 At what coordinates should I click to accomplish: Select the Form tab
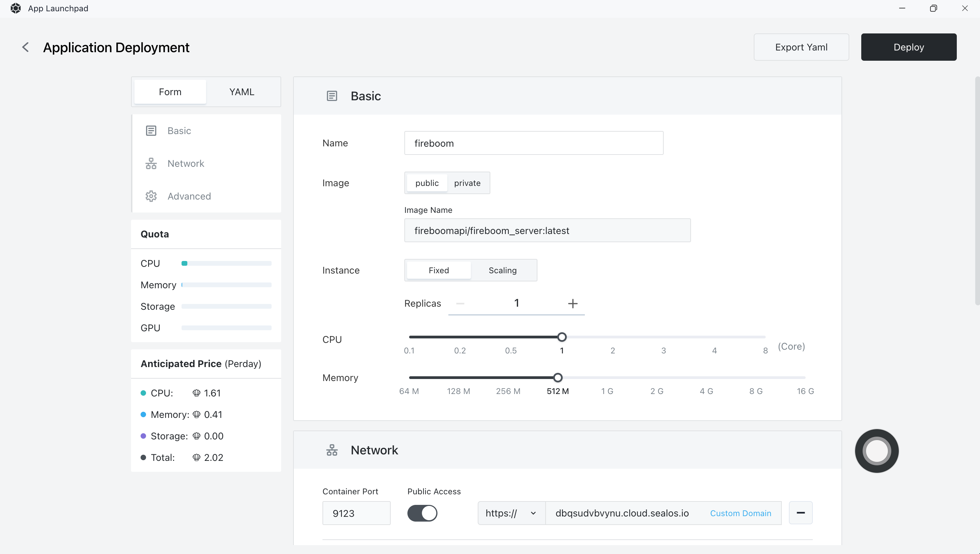point(170,92)
